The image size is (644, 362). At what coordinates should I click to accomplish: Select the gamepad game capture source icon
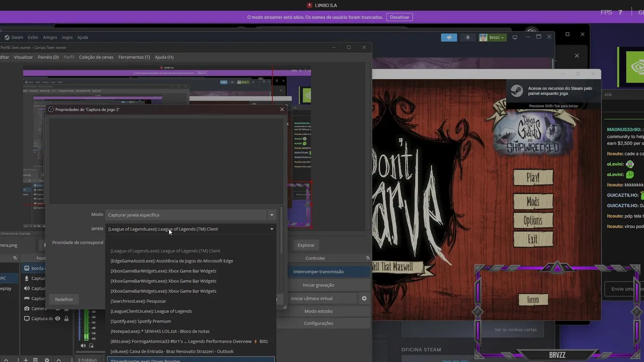(27, 298)
